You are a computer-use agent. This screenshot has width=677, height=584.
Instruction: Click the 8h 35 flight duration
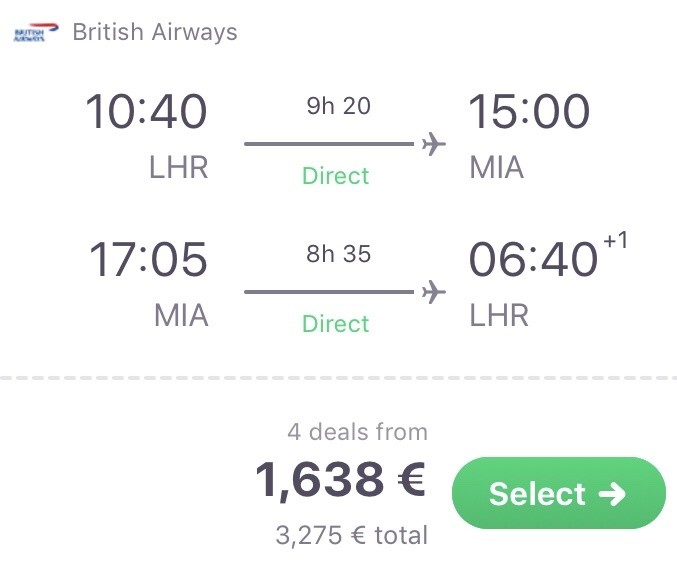pos(338,255)
